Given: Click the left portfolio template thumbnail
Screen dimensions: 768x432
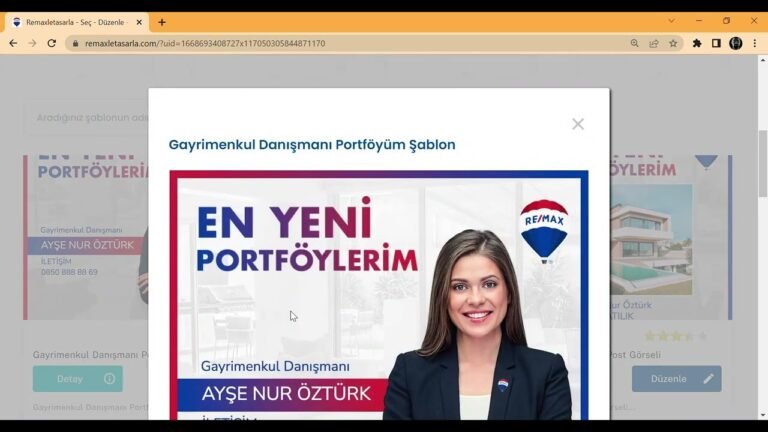Looking at the screenshot, I should tap(86, 238).
